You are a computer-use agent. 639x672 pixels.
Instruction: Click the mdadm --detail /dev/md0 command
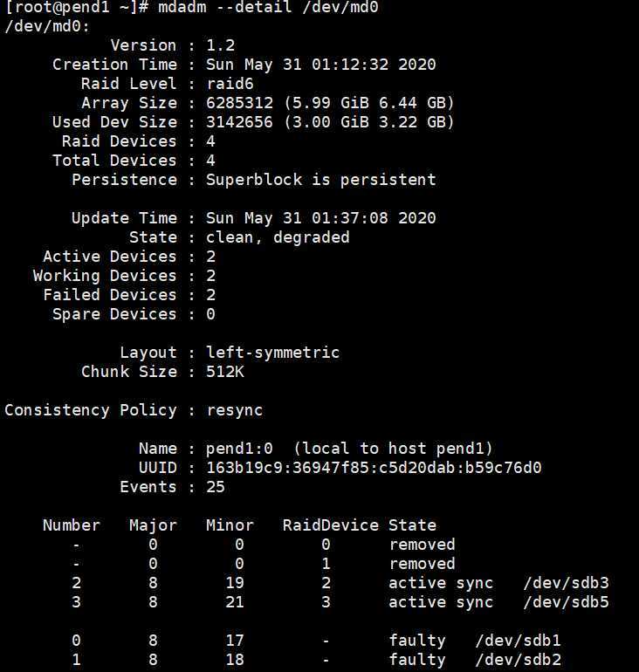click(x=268, y=7)
